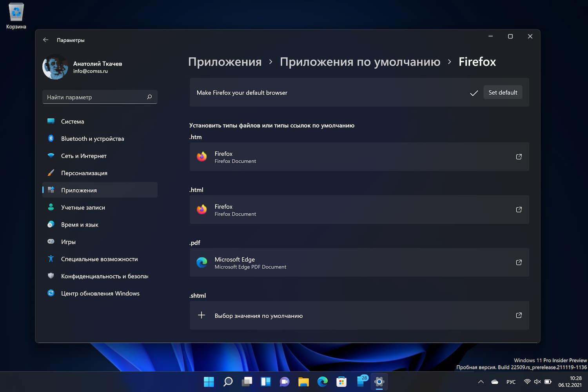
Task: Click external-link icon in .html row
Action: tap(519, 210)
